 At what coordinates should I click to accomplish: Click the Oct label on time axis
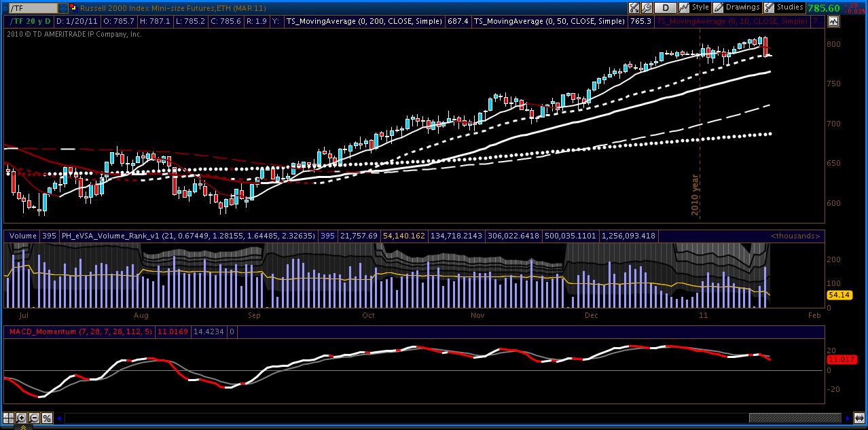[368, 316]
